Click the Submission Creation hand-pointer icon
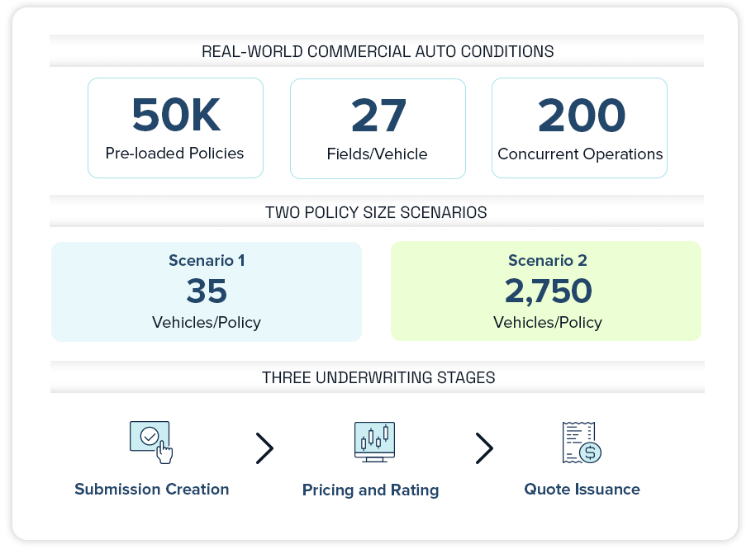The height and width of the screenshot is (554, 756). [x=151, y=442]
